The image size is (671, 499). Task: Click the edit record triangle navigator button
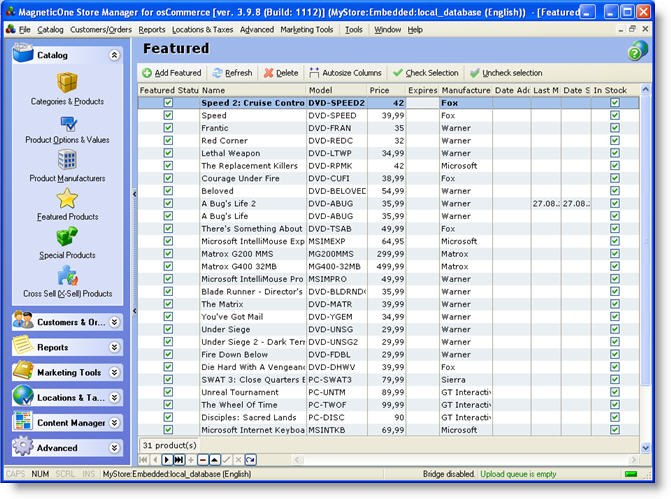[214, 460]
